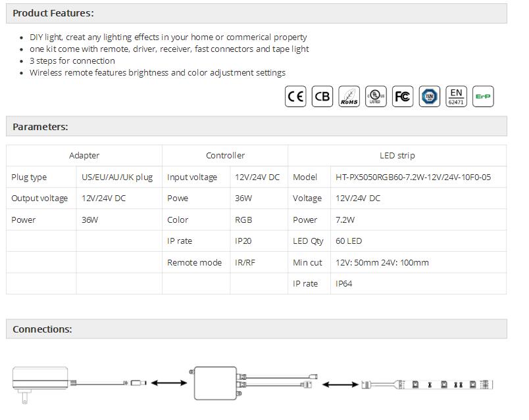Viewport: 529px width, 420px height.
Task: Click the CE certification icon
Action: [295, 97]
